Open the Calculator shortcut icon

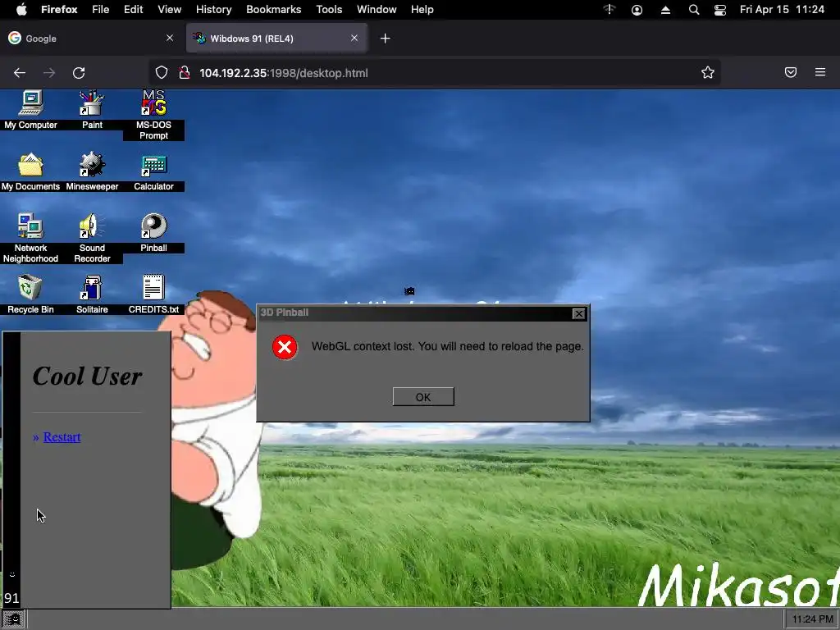pyautogui.click(x=153, y=171)
